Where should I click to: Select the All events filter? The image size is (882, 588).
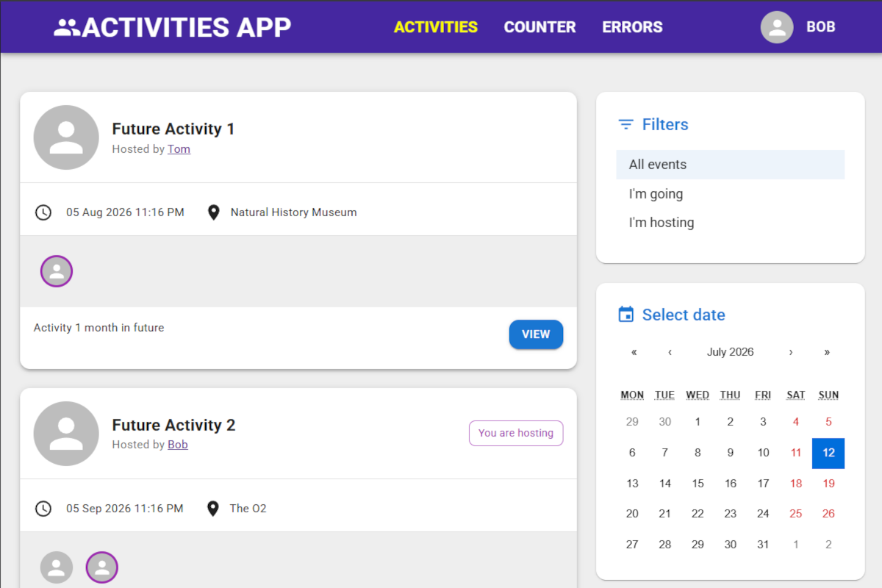pyautogui.click(x=731, y=165)
